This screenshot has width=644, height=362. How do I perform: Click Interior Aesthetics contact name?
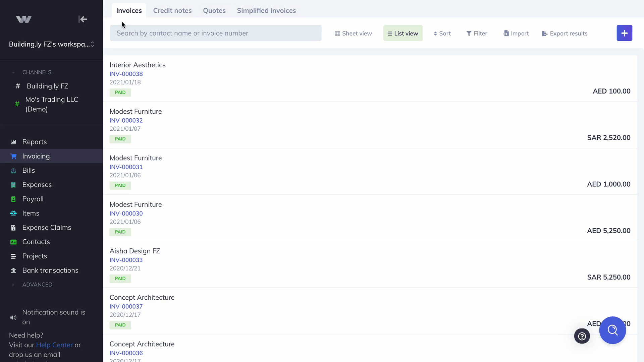tap(138, 65)
